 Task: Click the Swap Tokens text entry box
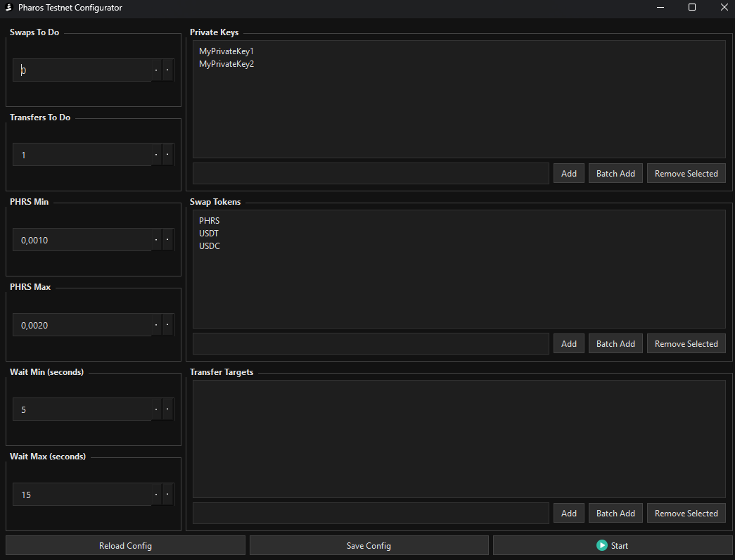tap(371, 344)
